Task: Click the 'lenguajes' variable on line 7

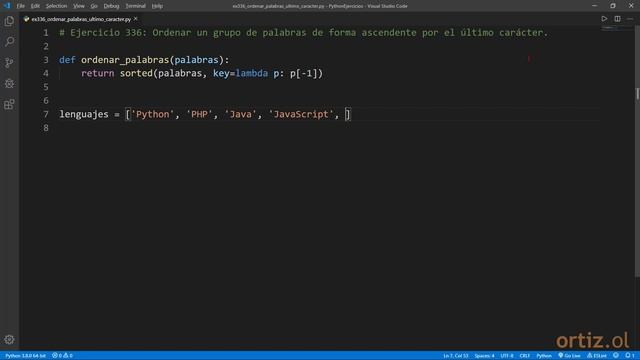Action: pos(84,114)
